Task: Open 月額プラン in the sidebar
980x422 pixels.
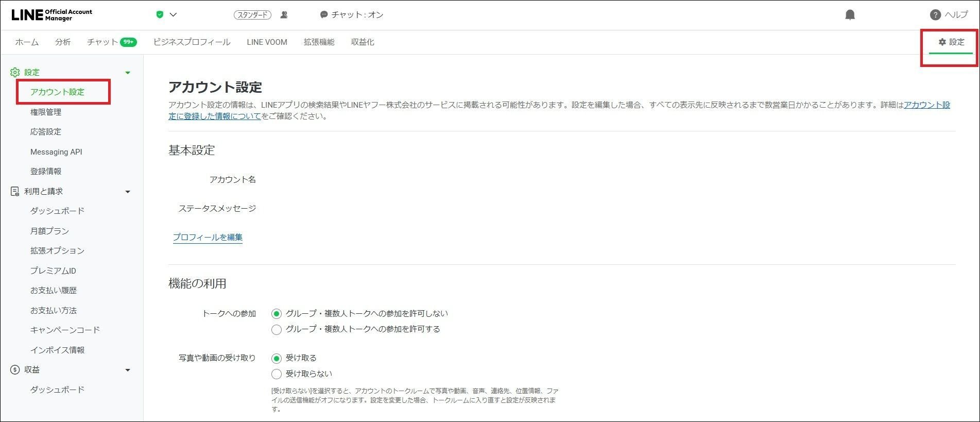Action: pos(49,231)
